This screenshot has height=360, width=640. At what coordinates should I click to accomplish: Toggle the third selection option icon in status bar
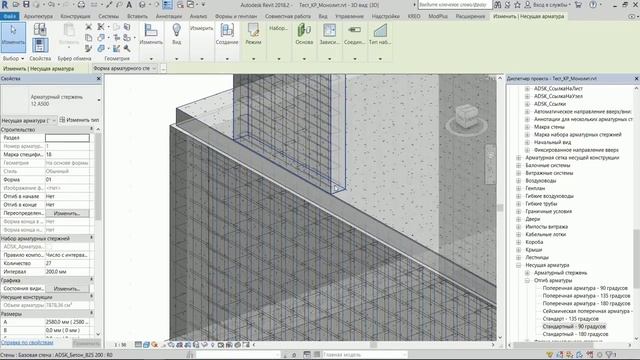point(570,355)
